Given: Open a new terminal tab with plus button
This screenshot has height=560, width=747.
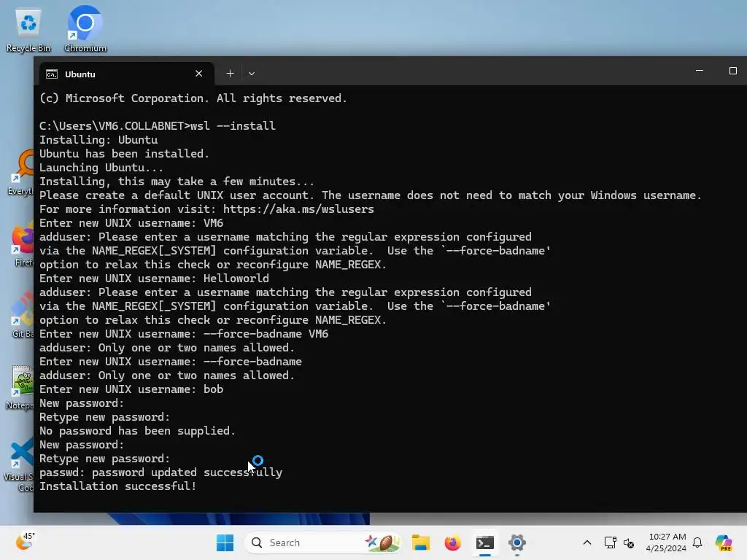Looking at the screenshot, I should pyautogui.click(x=230, y=74).
